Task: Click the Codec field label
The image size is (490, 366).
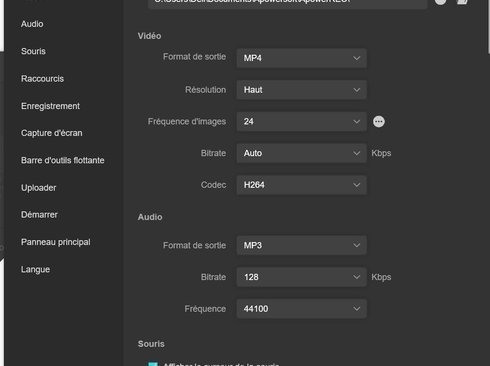Action: [213, 185]
